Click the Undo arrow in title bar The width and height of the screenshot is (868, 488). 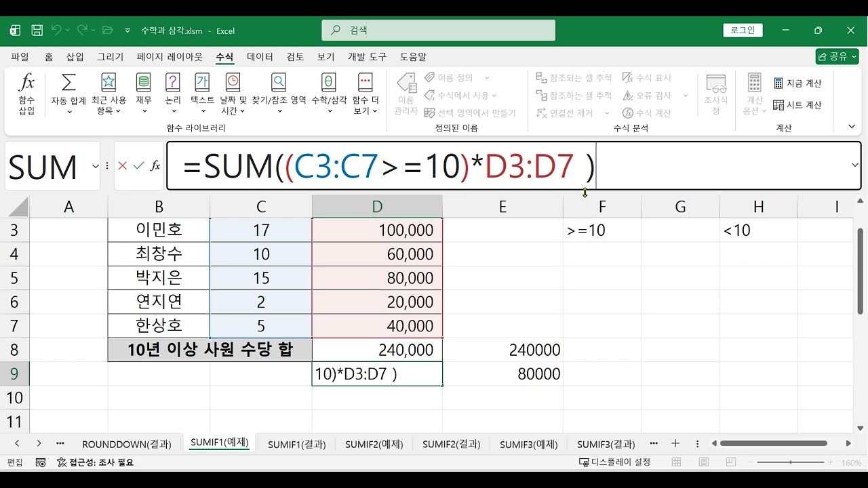point(56,30)
